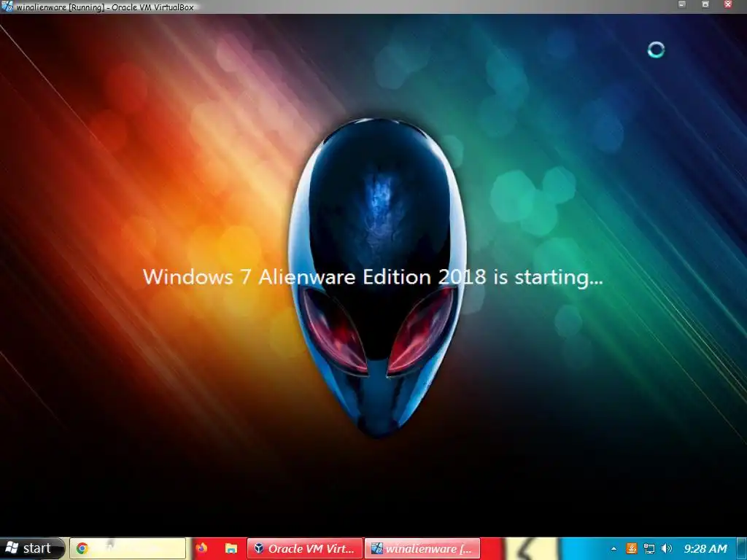Click the VirtualBox icon in the title bar
This screenshot has width=747, height=560.
(7, 6)
